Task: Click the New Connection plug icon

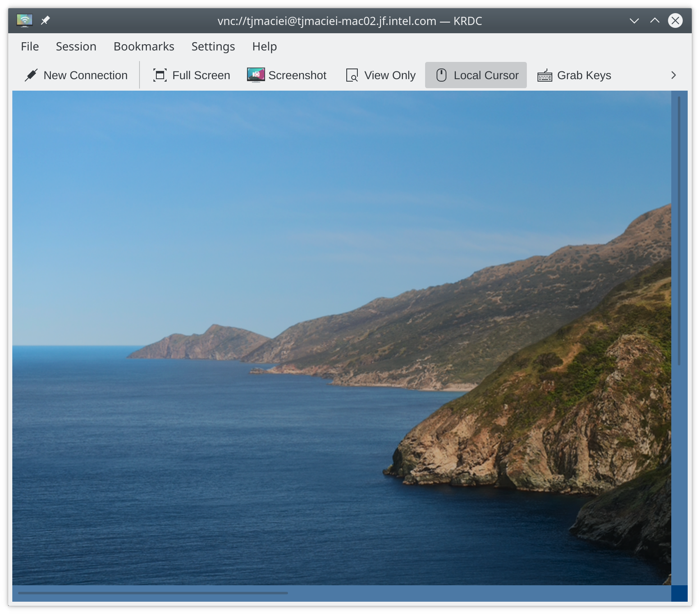Action: (31, 75)
